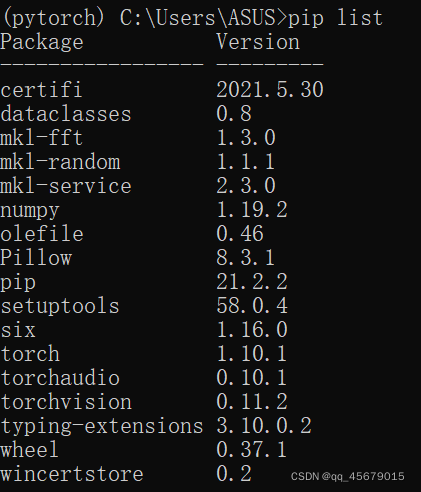
Task: Select typing-extensions package name
Action: [x=102, y=427]
